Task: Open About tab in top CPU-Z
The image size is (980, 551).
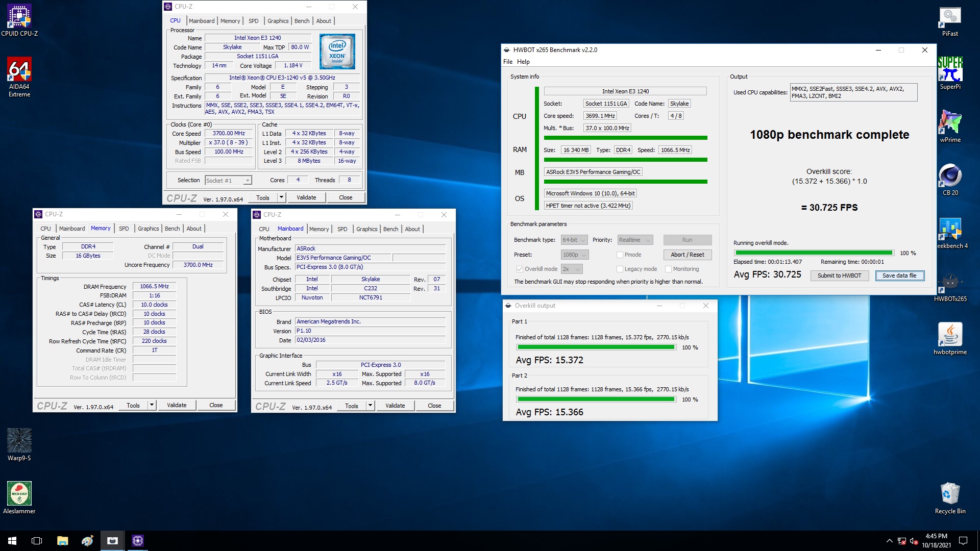Action: click(x=324, y=21)
